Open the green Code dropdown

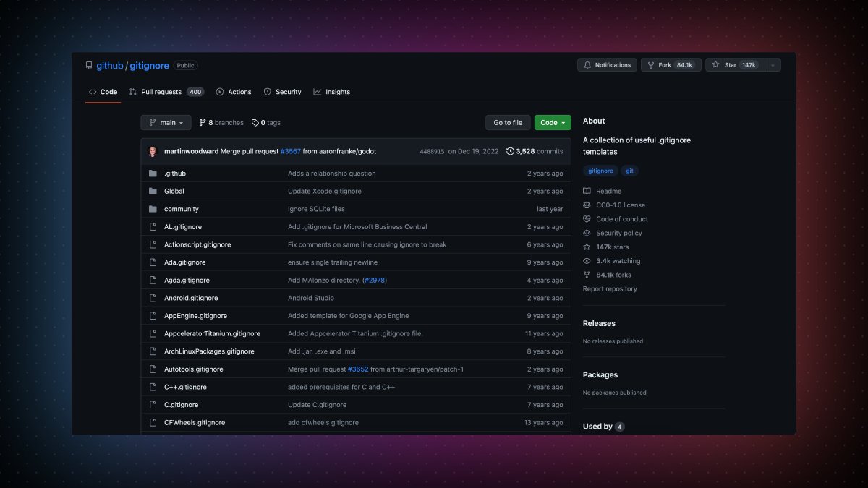tap(552, 122)
